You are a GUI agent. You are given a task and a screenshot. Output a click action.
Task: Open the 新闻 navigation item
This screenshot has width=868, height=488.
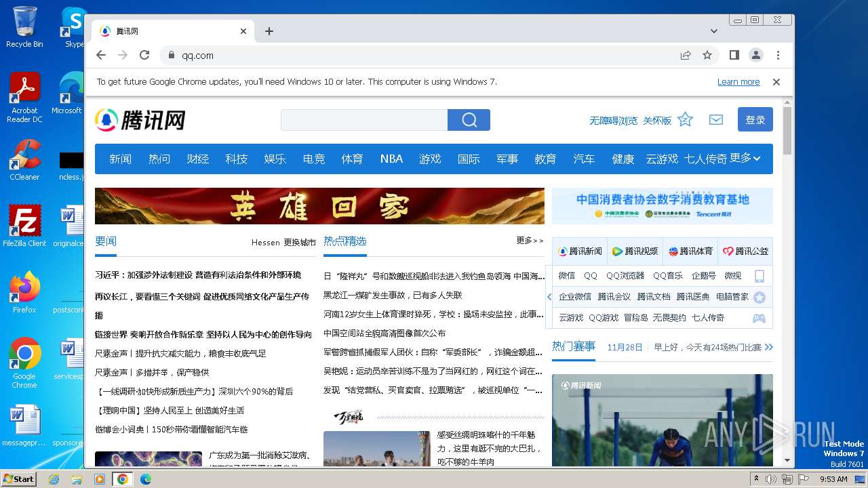point(121,159)
